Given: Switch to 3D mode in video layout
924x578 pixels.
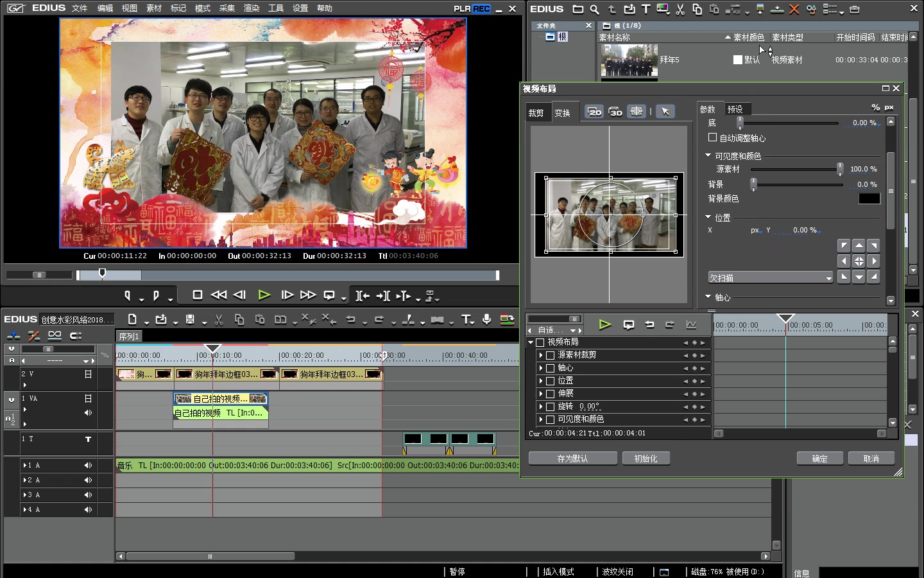Looking at the screenshot, I should [615, 112].
